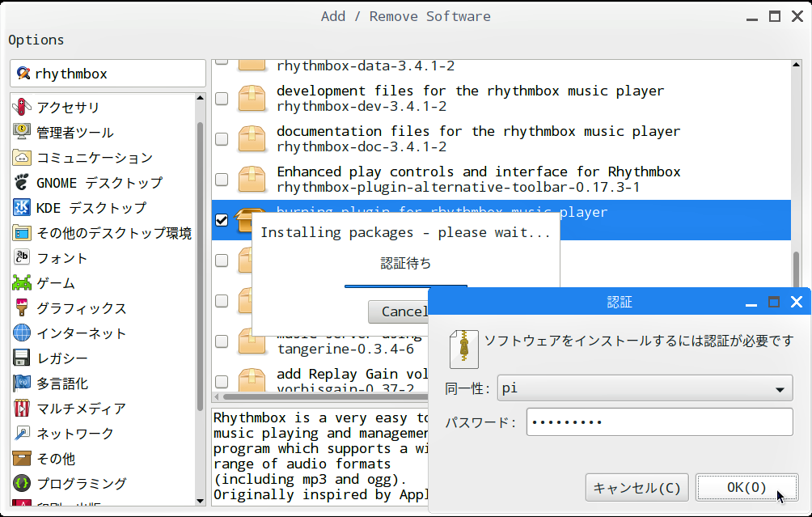The image size is (812, 517).
Task: Click the installation progress bar
Action: coord(406,286)
